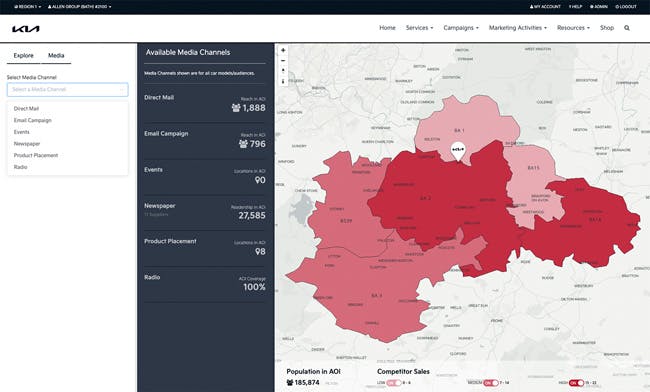Reset map north compass control
650x392 pixels.
[283, 71]
